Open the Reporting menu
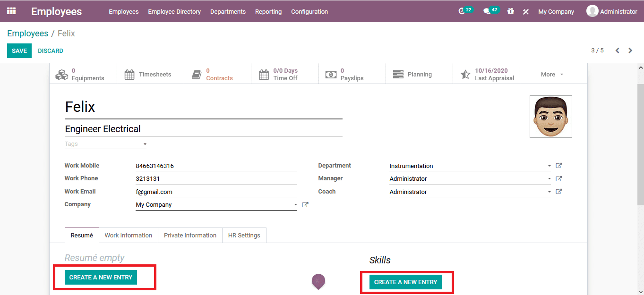The image size is (644, 295). coord(268,11)
